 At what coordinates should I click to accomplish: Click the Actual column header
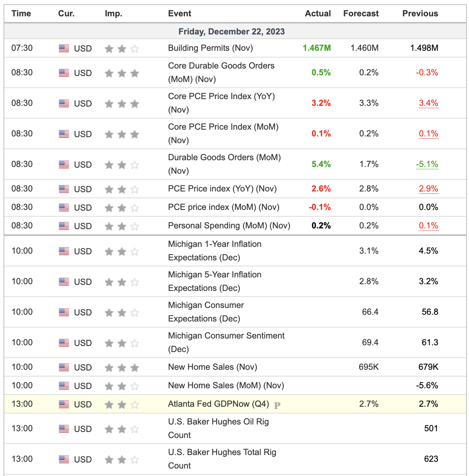(x=318, y=13)
